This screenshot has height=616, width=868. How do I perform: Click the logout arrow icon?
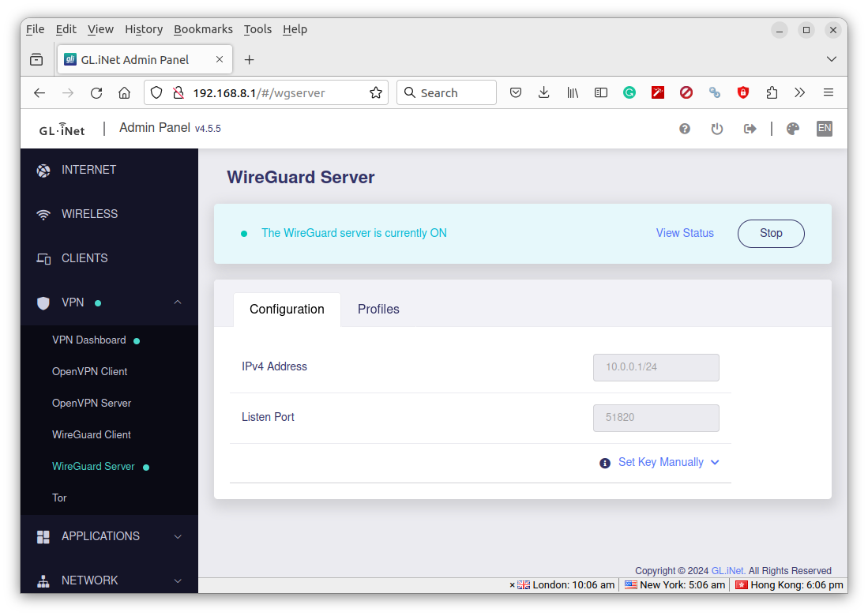click(750, 129)
